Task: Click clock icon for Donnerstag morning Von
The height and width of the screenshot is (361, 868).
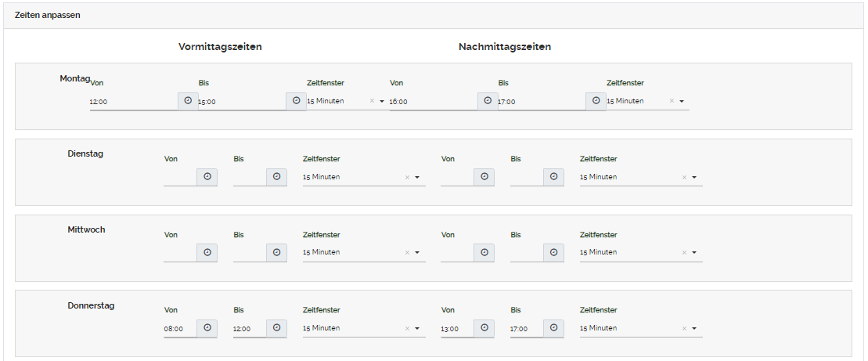Action: (x=207, y=329)
